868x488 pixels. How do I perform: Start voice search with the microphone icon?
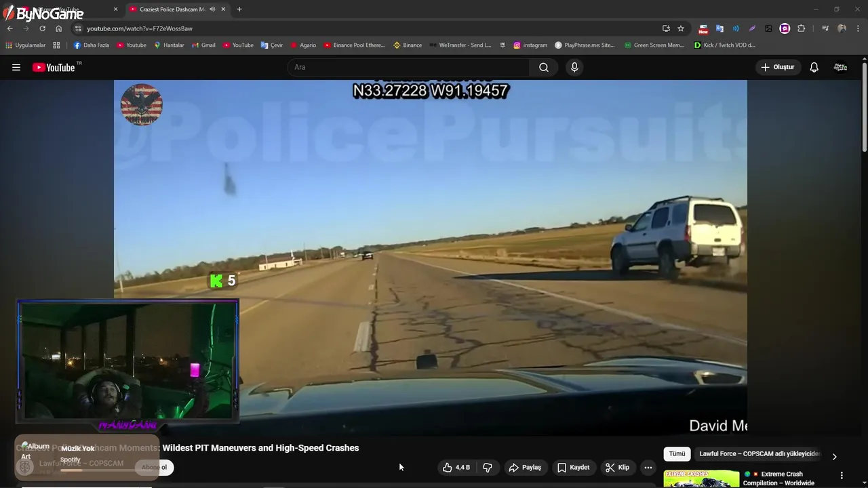coord(574,67)
